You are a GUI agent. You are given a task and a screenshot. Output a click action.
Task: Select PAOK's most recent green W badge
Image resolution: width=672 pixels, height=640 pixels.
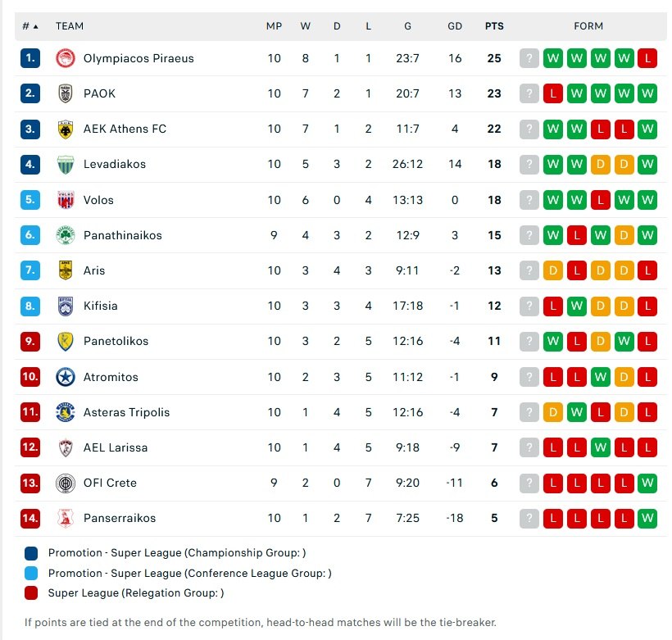tap(647, 93)
